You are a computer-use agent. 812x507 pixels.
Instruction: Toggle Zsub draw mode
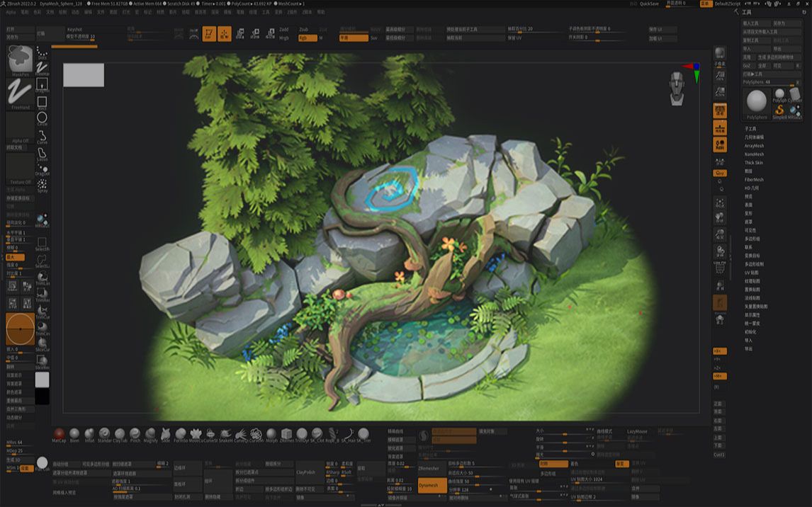pos(303,30)
